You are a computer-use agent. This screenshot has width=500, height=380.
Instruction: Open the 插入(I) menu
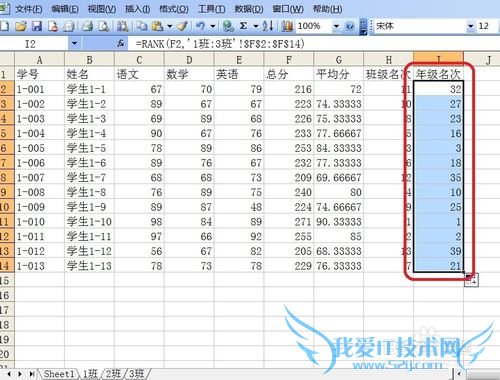(138, 9)
